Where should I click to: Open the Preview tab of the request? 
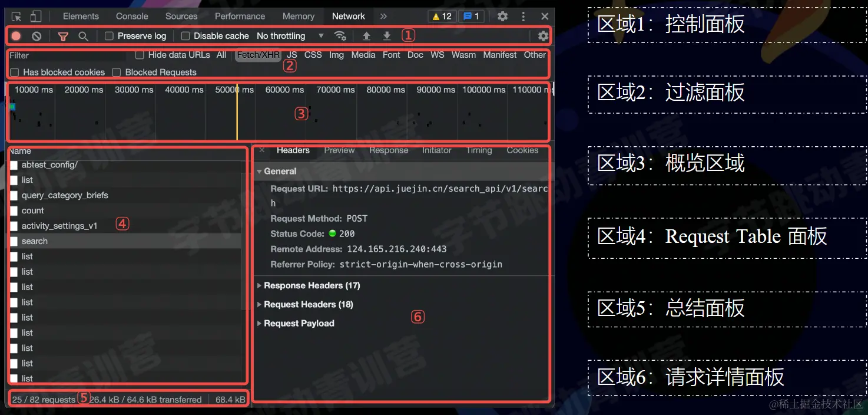click(x=340, y=150)
